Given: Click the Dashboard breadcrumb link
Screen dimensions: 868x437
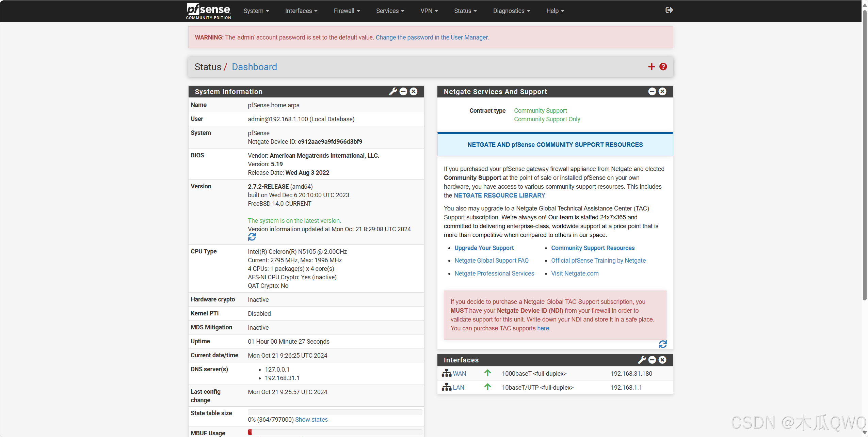Looking at the screenshot, I should pyautogui.click(x=254, y=67).
